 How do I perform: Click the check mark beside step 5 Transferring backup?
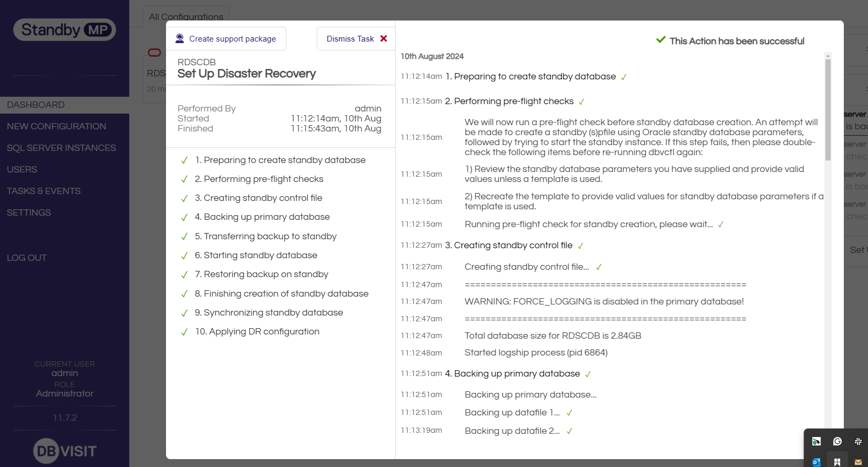(x=184, y=237)
